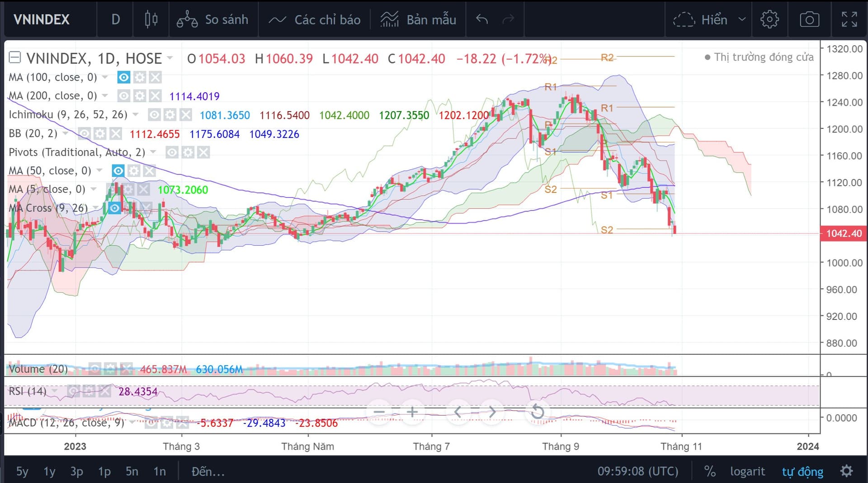Open the Các chỉ báo indicators menu
The height and width of the screenshot is (483, 868).
[x=315, y=19]
